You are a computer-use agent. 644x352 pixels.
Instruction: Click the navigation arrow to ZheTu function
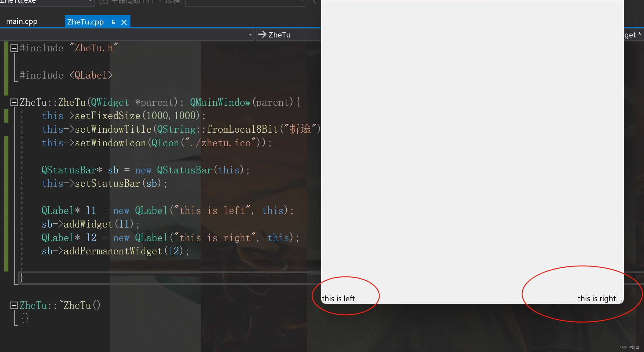tap(263, 34)
